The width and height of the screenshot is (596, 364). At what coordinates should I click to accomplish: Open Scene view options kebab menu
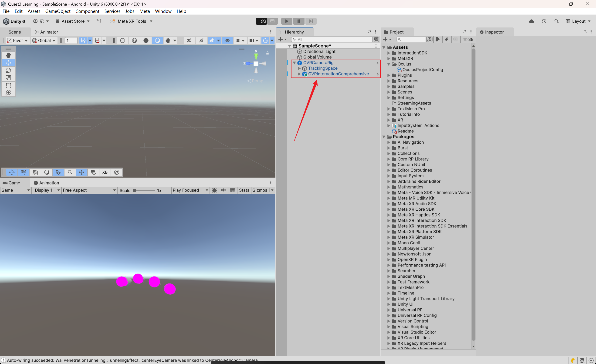[271, 32]
